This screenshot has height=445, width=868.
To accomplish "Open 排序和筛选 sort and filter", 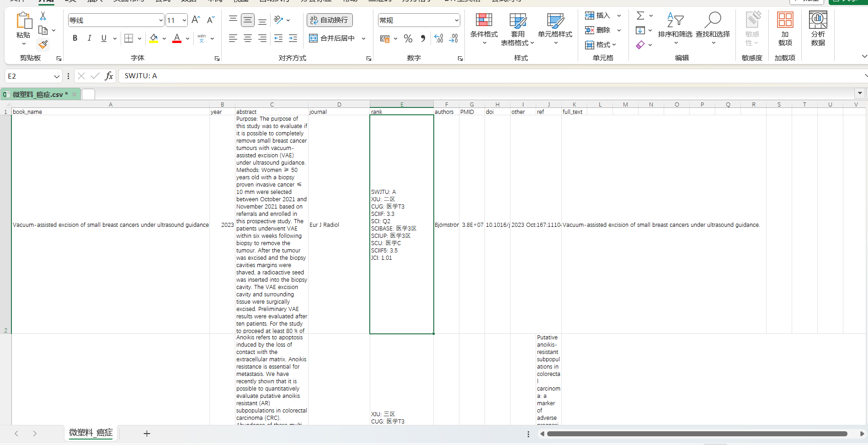I will click(675, 28).
